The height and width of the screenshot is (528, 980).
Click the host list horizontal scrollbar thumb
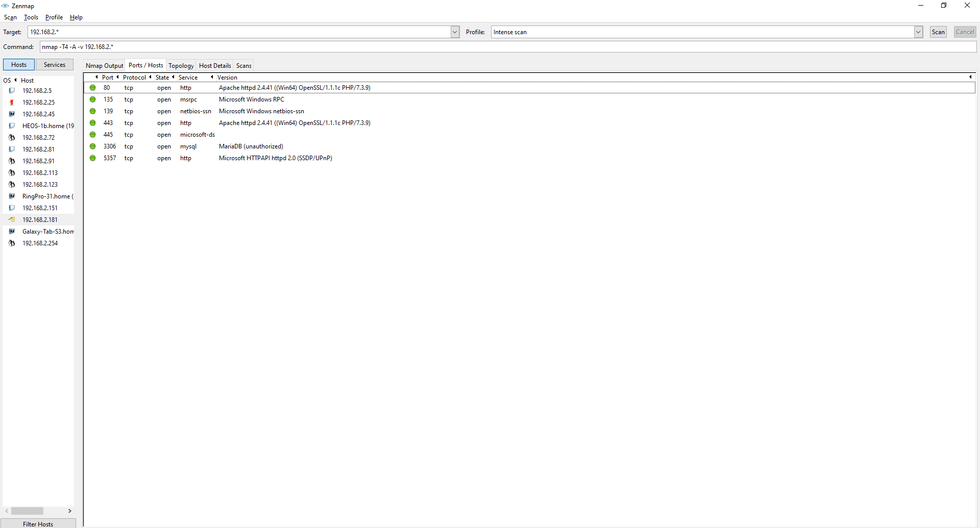28,511
